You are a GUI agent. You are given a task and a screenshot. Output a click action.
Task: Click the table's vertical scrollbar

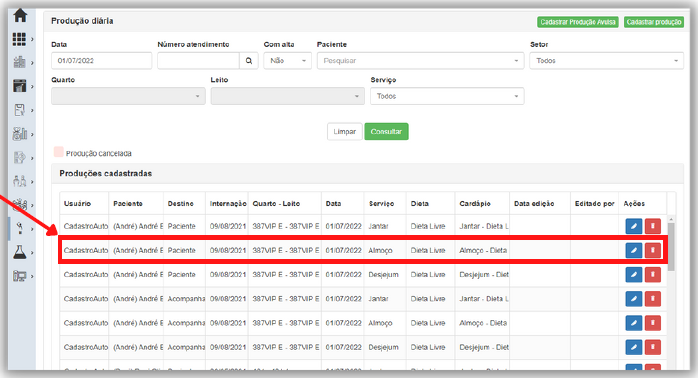pos(671,246)
